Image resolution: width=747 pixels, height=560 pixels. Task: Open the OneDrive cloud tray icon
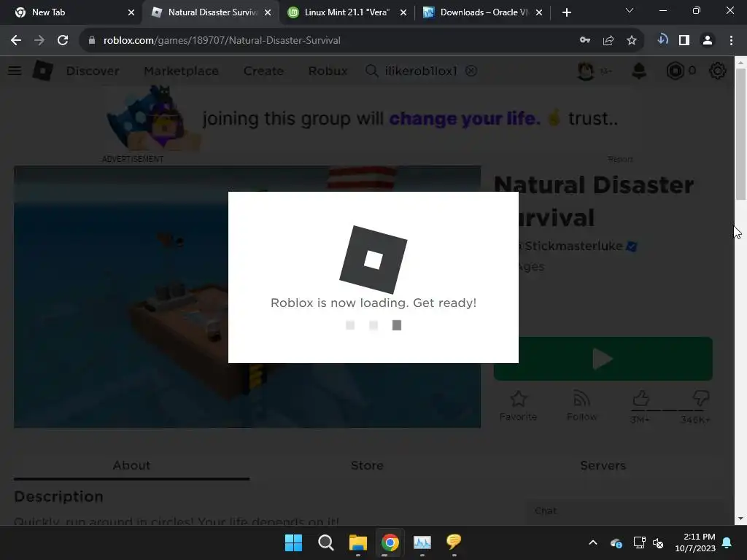coord(616,542)
